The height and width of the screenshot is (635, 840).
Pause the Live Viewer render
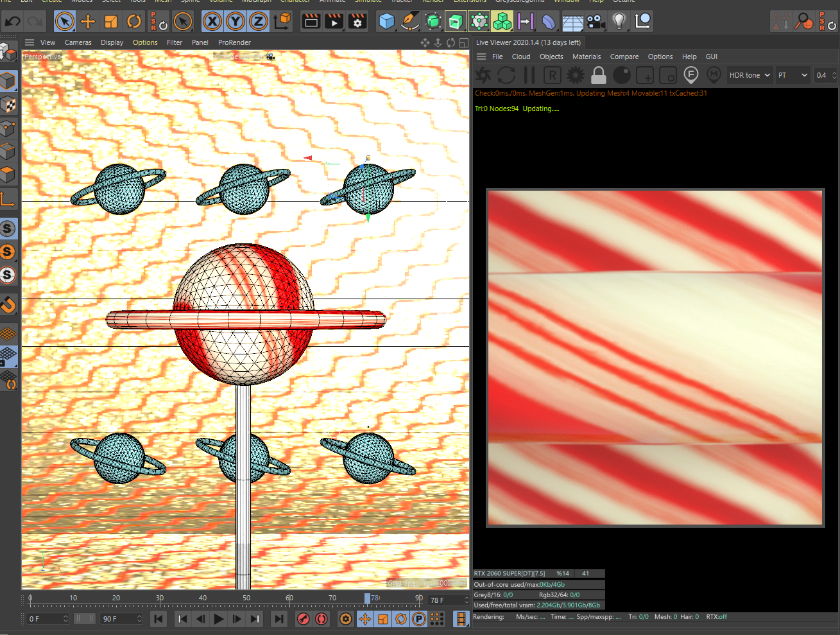529,75
